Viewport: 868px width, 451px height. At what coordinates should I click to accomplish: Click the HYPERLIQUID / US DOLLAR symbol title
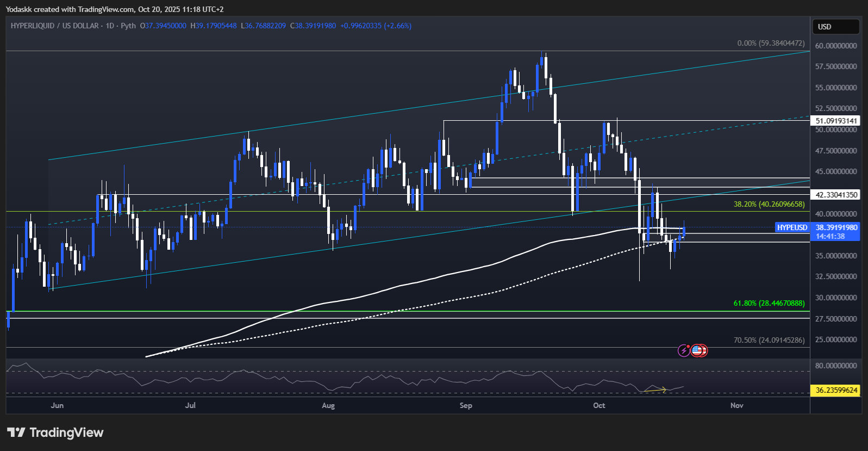click(x=54, y=26)
